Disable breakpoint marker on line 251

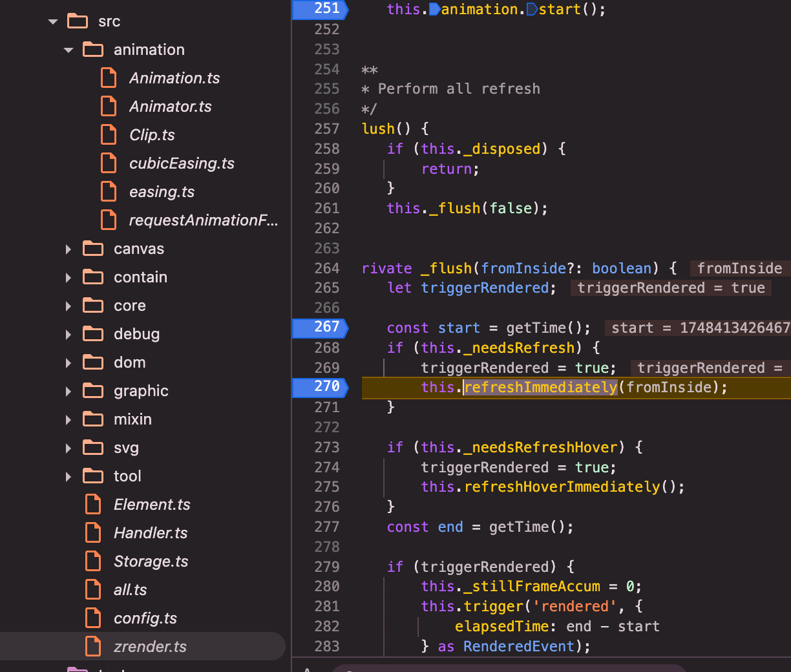321,9
